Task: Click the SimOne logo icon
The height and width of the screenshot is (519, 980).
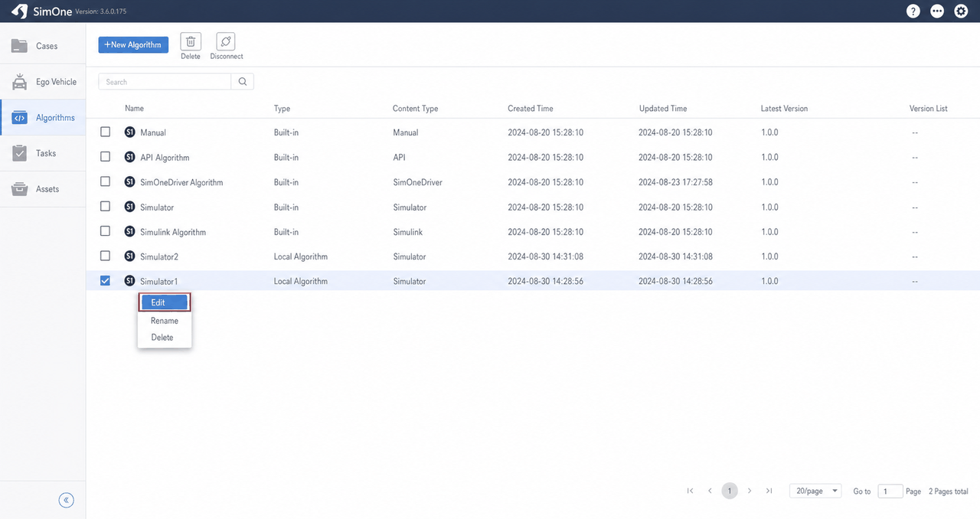Action: 19,11
